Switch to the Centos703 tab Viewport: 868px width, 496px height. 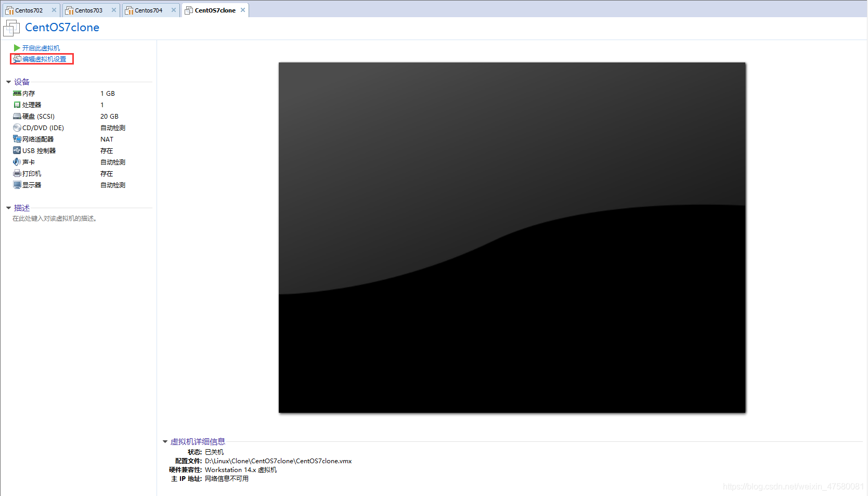pos(90,10)
